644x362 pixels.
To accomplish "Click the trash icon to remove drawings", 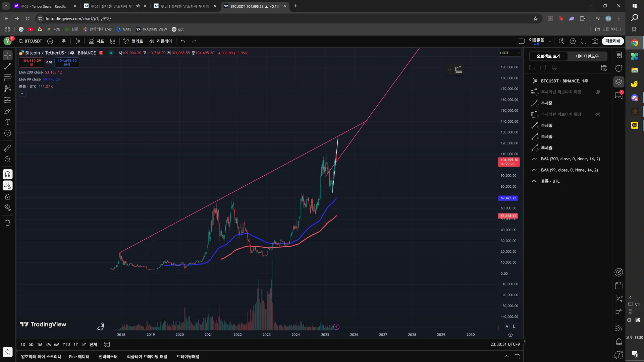I will click(7, 223).
